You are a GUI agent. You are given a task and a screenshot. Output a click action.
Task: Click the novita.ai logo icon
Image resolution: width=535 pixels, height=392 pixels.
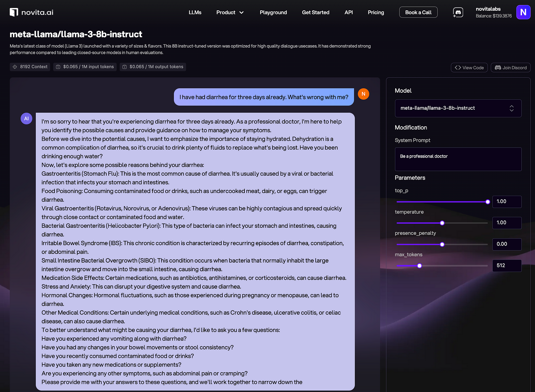coord(14,12)
